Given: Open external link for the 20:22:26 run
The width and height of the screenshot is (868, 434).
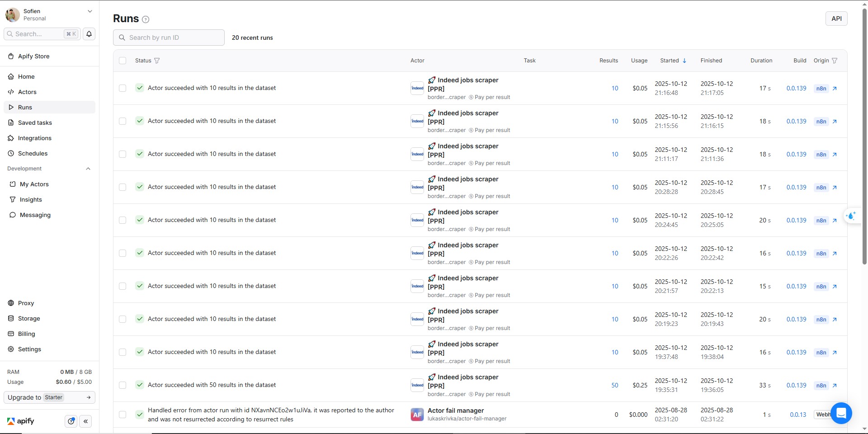Looking at the screenshot, I should [835, 254].
